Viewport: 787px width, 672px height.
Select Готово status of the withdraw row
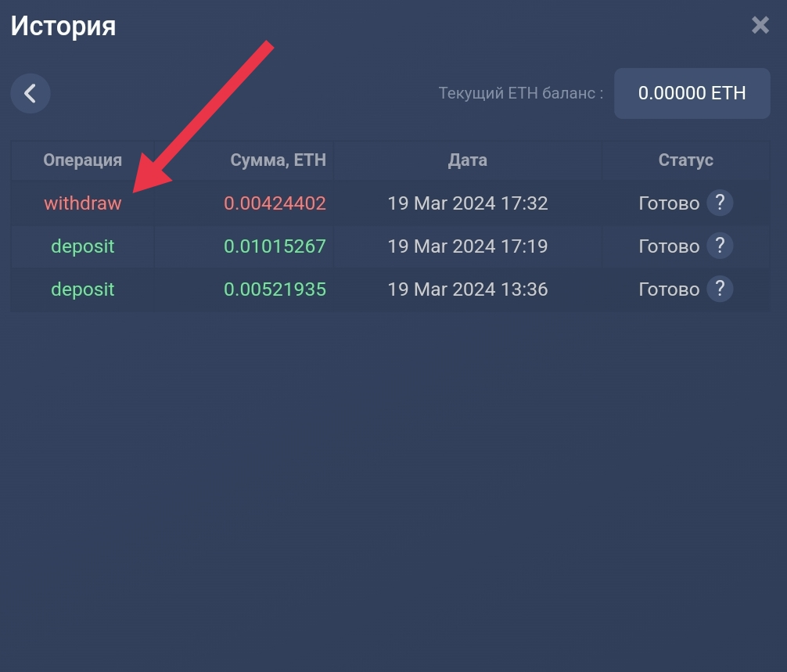(x=670, y=203)
